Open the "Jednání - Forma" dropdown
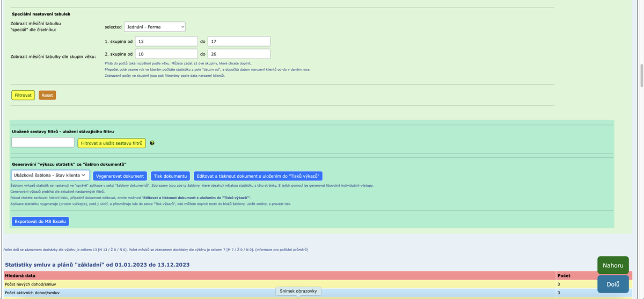This screenshot has height=299, width=644. click(155, 27)
